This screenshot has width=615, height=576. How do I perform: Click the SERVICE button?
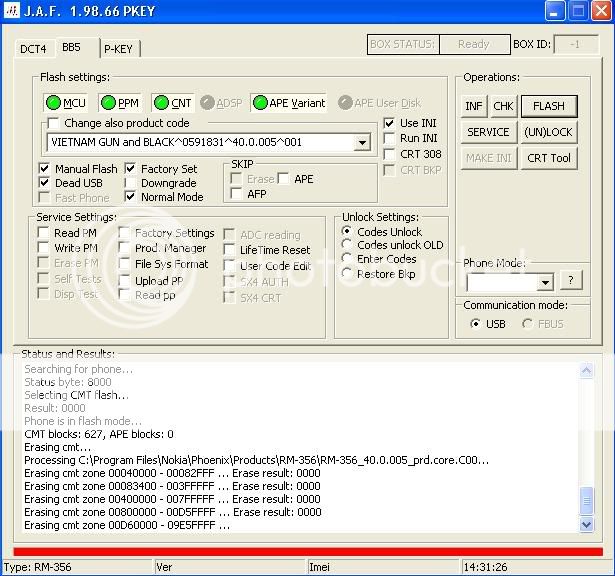(488, 132)
